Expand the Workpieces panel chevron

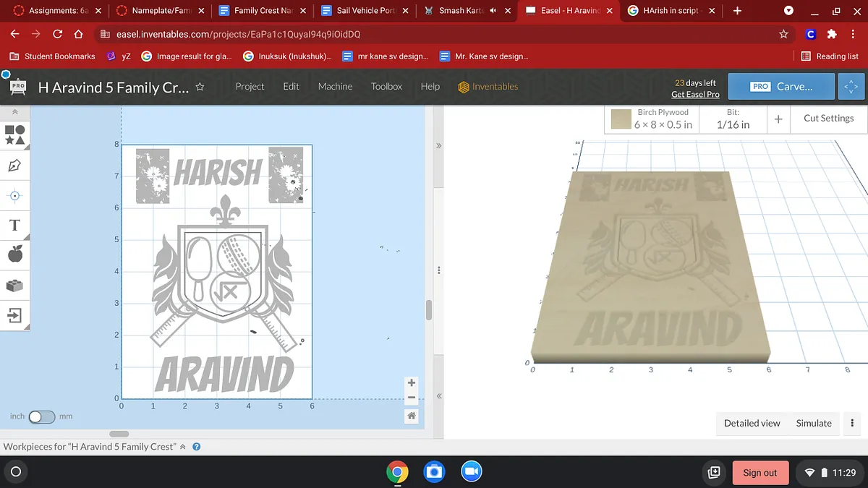pos(183,447)
